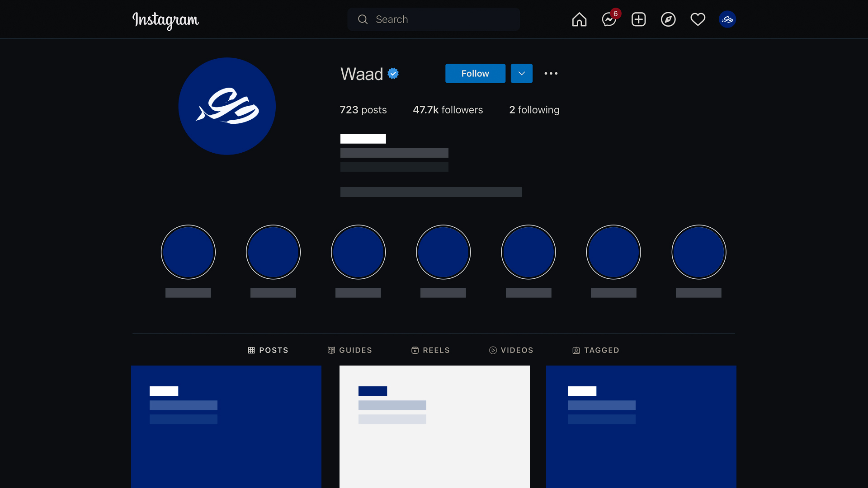868x488 pixels.
Task: Open the third blue post thumbnail
Action: coord(641,427)
